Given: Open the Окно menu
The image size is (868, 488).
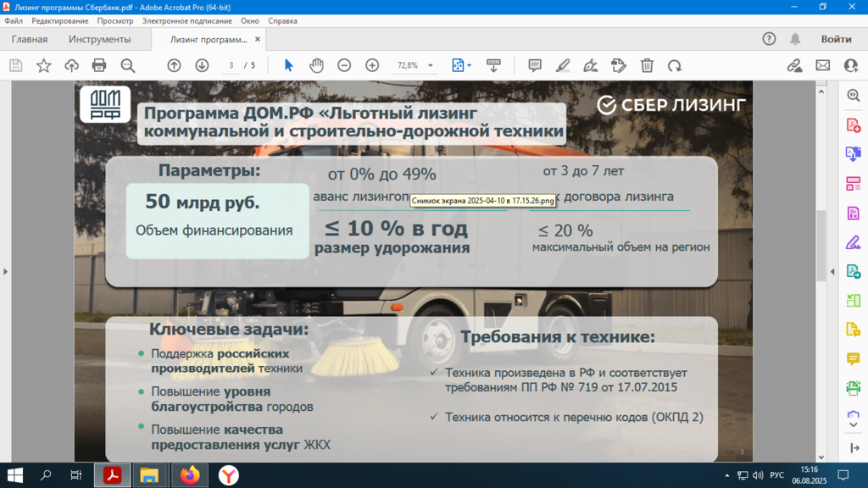Looking at the screenshot, I should click(x=250, y=21).
